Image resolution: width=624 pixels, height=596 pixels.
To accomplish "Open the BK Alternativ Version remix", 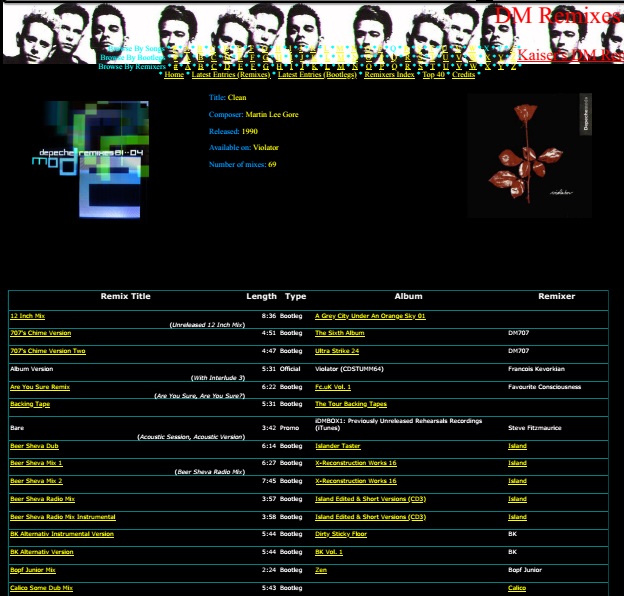I will point(42,552).
